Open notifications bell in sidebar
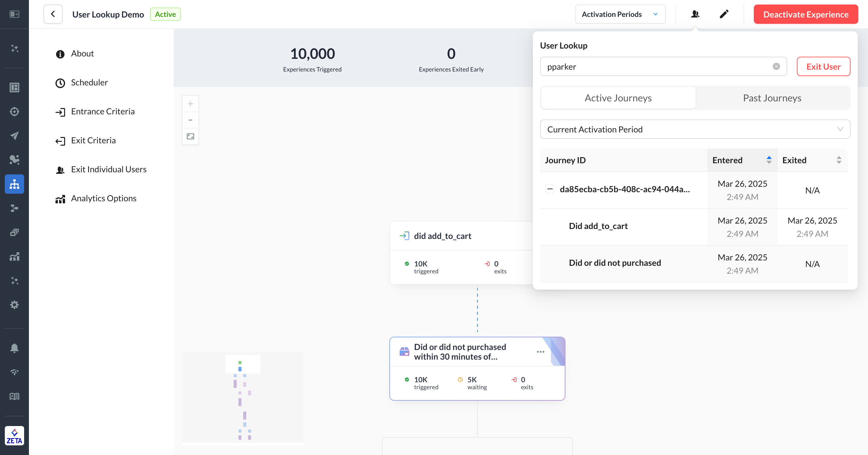 coord(14,348)
